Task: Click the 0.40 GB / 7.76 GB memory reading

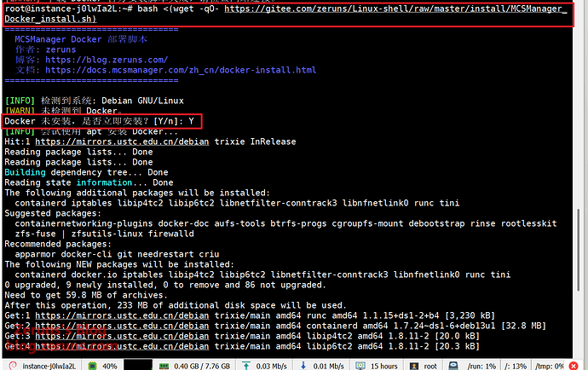Action: point(202,366)
